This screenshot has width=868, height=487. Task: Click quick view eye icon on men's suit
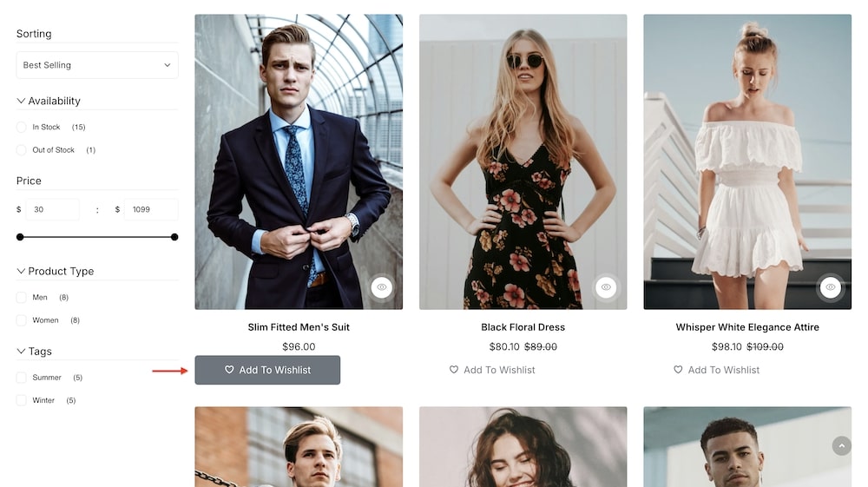(382, 287)
